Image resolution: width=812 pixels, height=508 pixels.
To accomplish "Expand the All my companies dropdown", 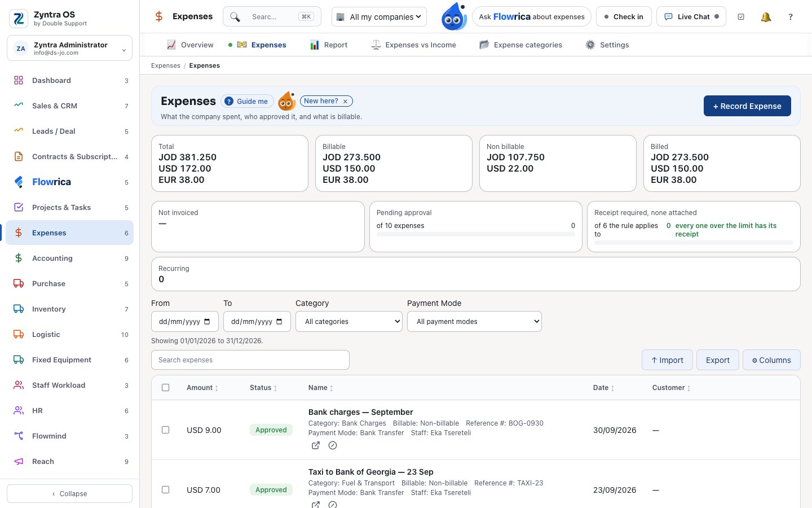I will 379,17.
